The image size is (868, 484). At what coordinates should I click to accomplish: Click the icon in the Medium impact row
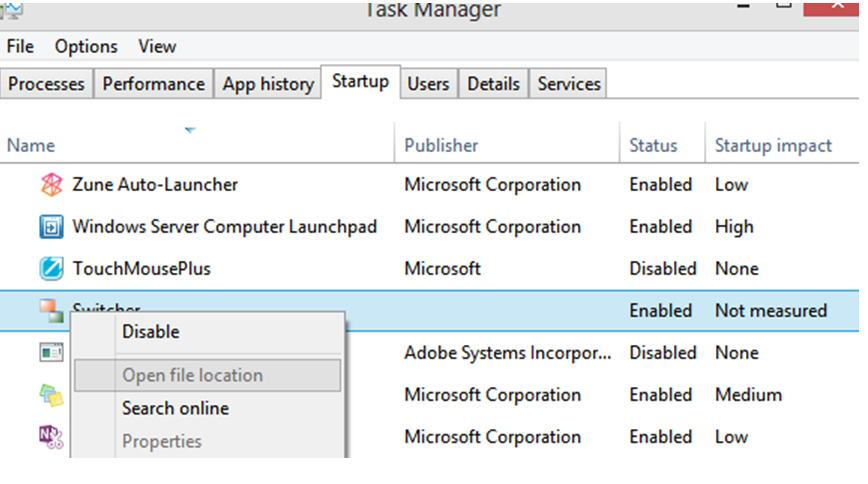[x=51, y=395]
